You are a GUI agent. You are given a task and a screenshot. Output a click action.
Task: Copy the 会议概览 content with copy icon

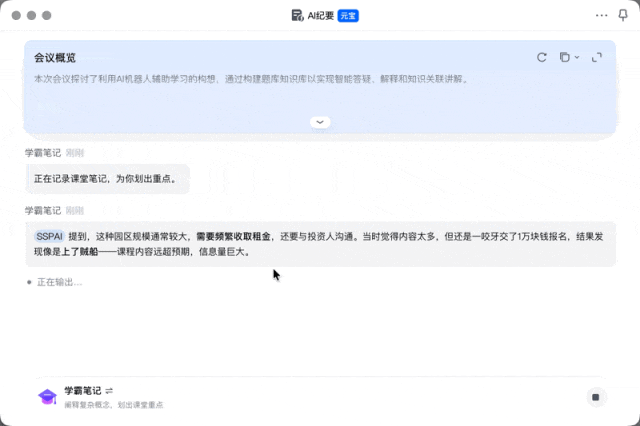[564, 58]
